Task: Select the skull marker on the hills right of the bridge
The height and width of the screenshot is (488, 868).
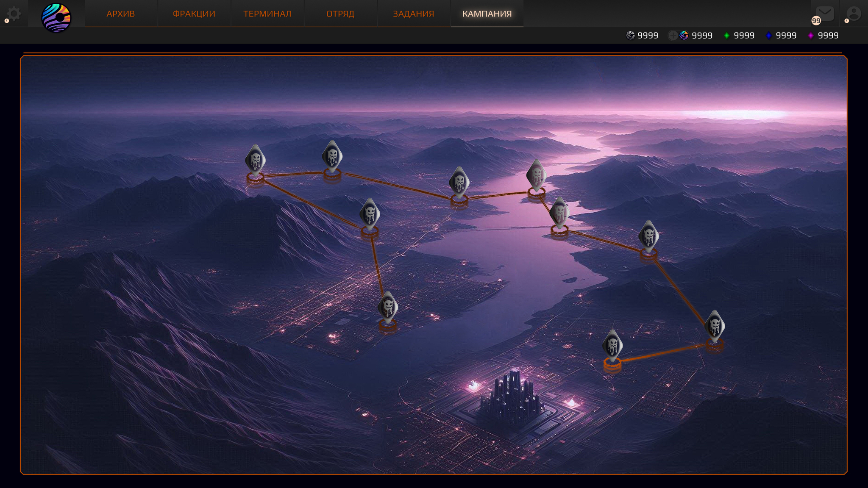Action: click(648, 236)
